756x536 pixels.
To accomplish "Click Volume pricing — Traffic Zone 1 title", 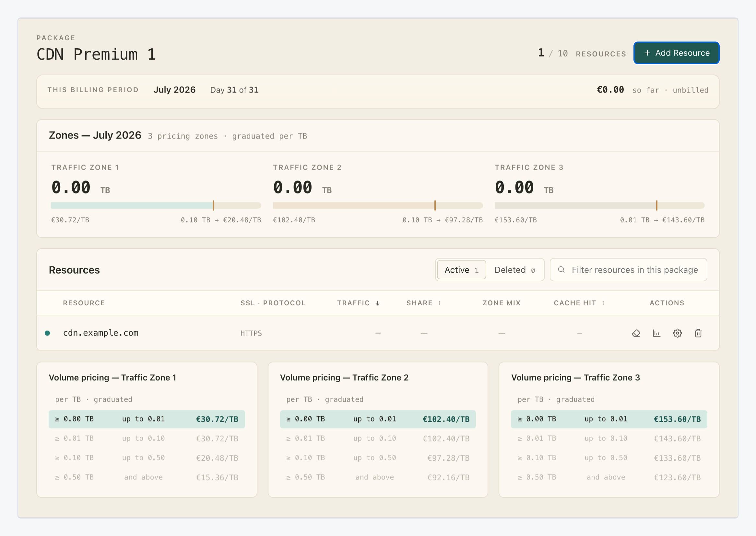I will click(x=112, y=378).
